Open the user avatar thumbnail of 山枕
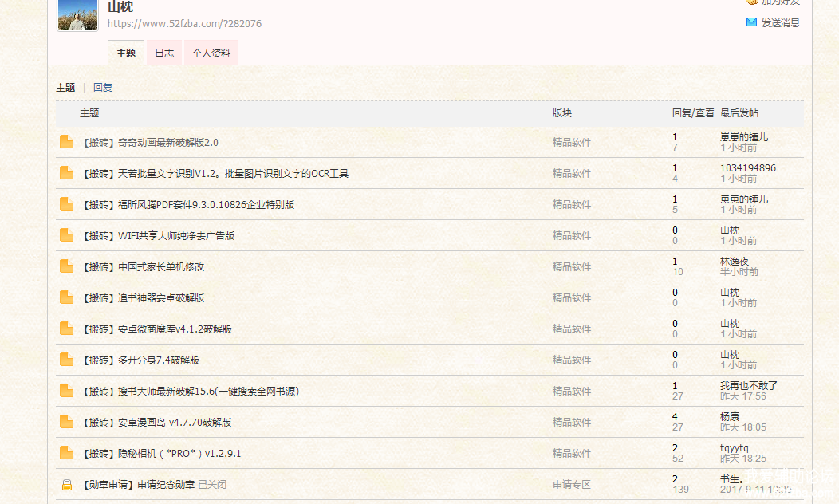This screenshot has height=504, width=839. tap(77, 14)
